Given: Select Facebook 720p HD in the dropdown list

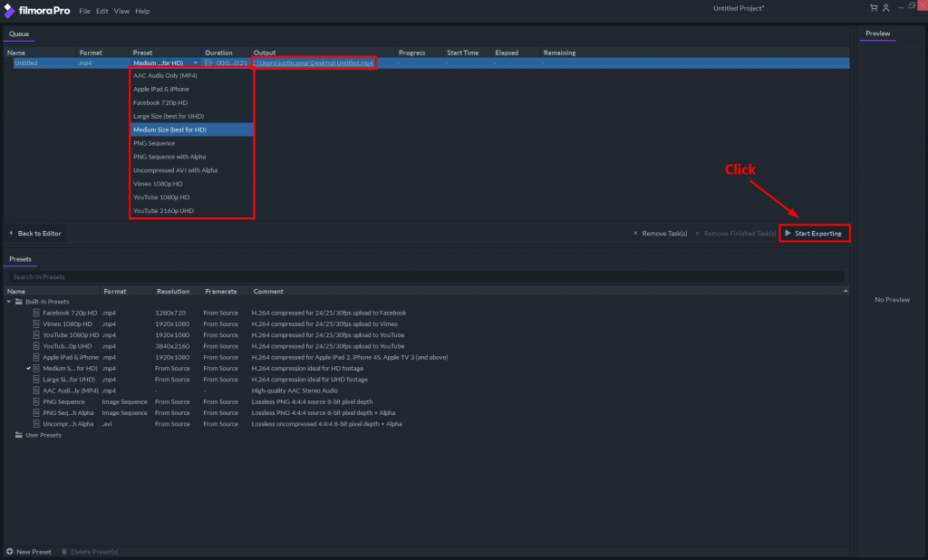Looking at the screenshot, I should click(192, 103).
